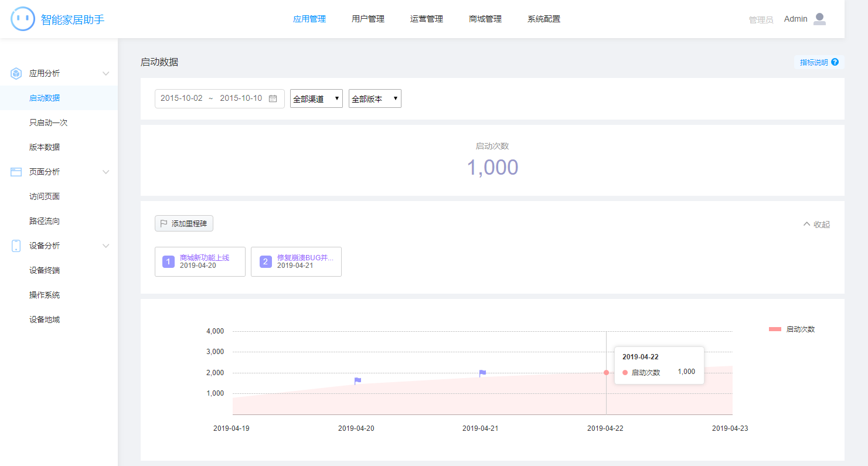Viewport: 868px width, 466px height.
Task: Open the 全部渠道 dropdown
Action: tap(316, 99)
